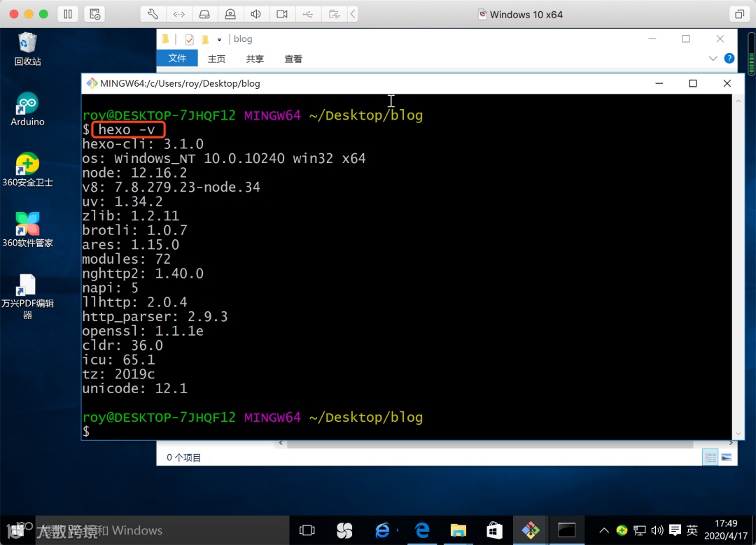Switch Explorer to details view icon
Image resolution: width=756 pixels, height=545 pixels.
click(710, 458)
